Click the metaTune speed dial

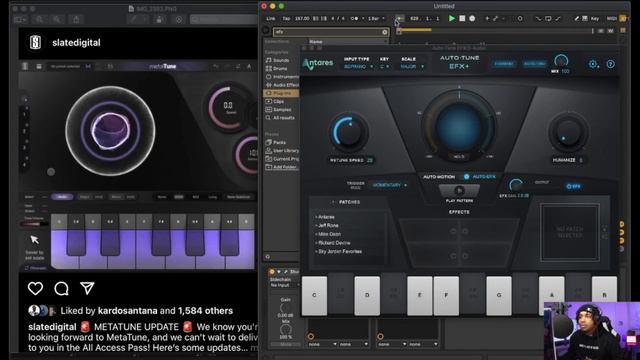(x=229, y=107)
